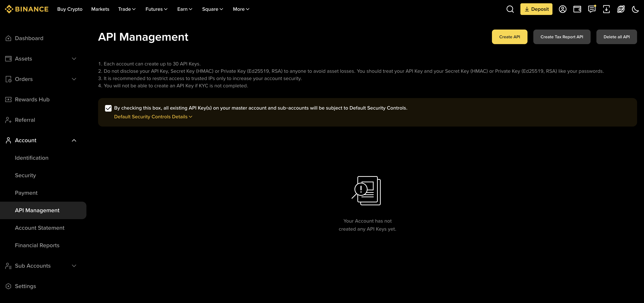This screenshot has height=303, width=644.
Task: Open the user profile icon
Action: tap(562, 9)
